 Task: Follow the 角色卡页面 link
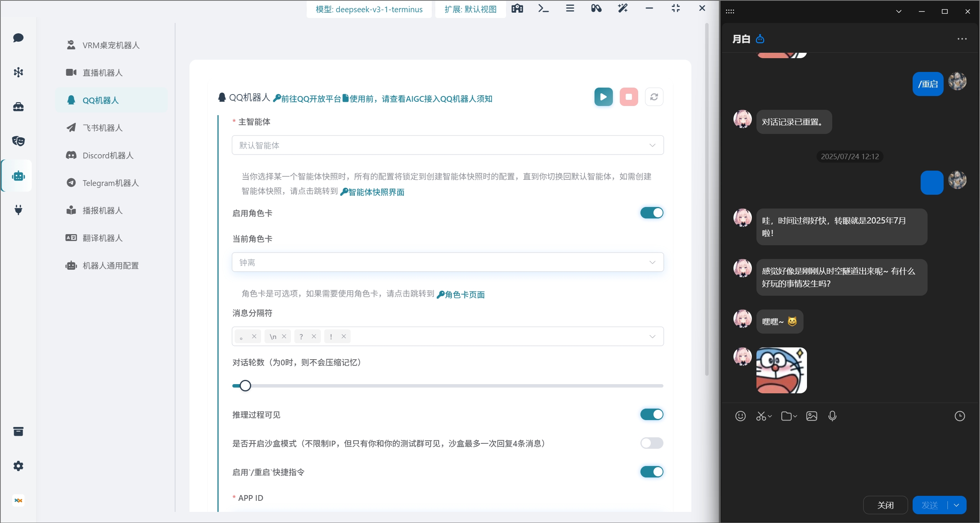click(464, 295)
